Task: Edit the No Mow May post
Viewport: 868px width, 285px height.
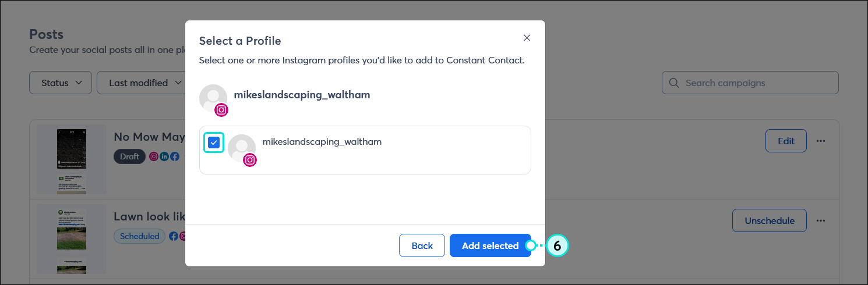Action: click(x=785, y=141)
